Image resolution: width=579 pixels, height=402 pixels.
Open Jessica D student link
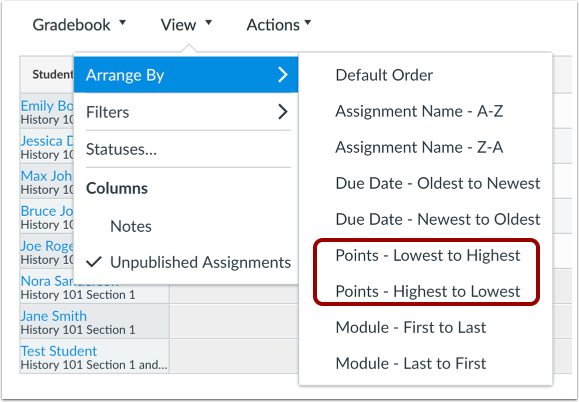pos(47,141)
